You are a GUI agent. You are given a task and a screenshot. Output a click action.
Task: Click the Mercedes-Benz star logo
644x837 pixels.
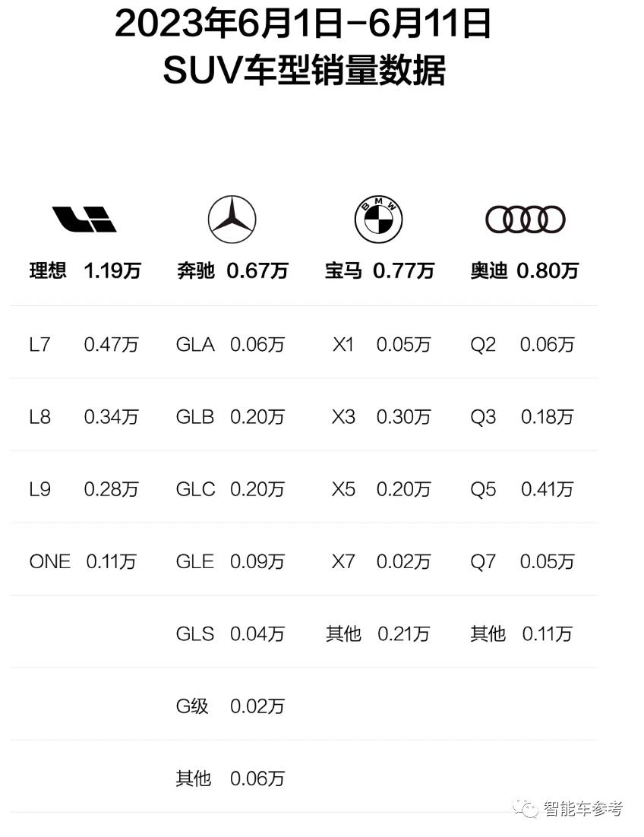(x=232, y=220)
